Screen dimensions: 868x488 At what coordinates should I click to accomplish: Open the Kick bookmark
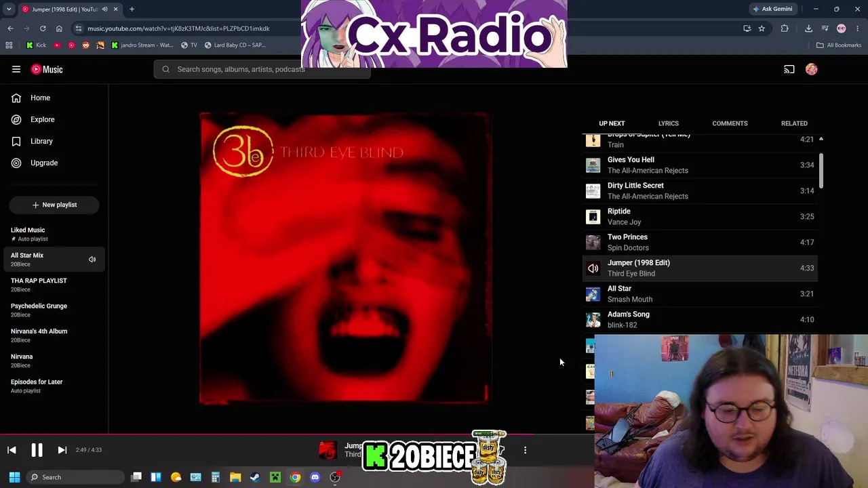36,45
